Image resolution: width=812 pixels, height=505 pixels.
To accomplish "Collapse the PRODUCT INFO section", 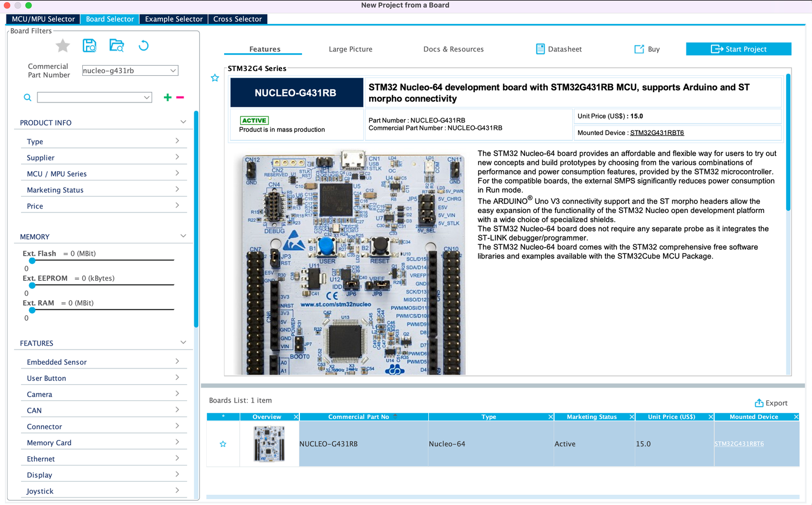I will (x=183, y=122).
